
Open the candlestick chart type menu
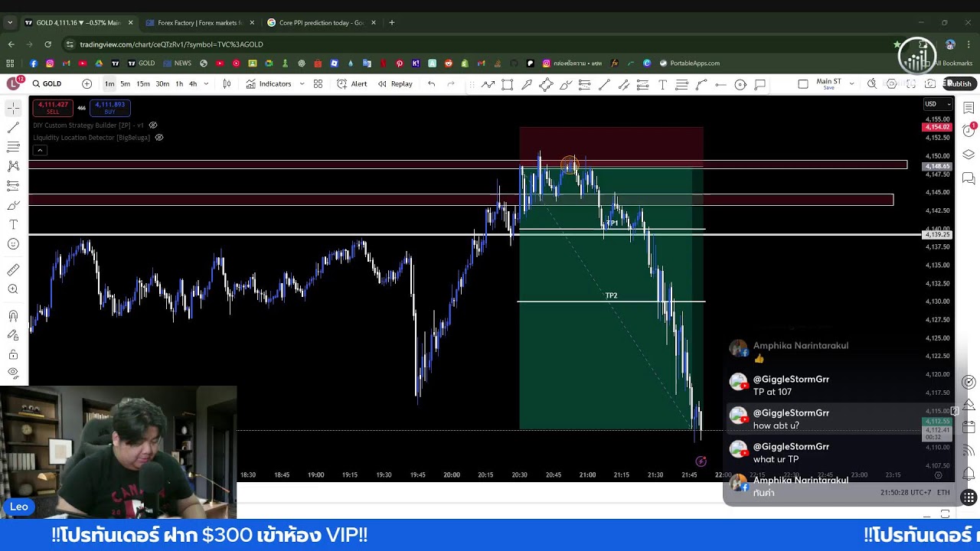point(227,83)
